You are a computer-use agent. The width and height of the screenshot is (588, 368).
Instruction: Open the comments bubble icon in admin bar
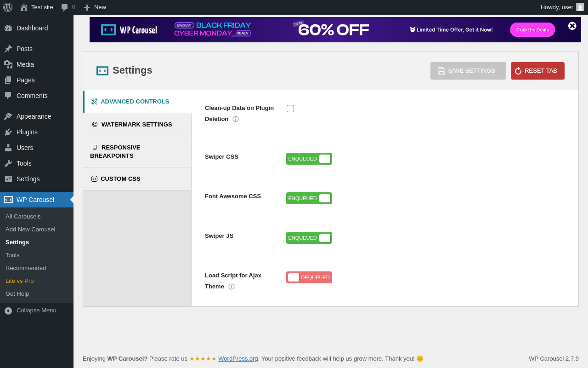click(64, 7)
